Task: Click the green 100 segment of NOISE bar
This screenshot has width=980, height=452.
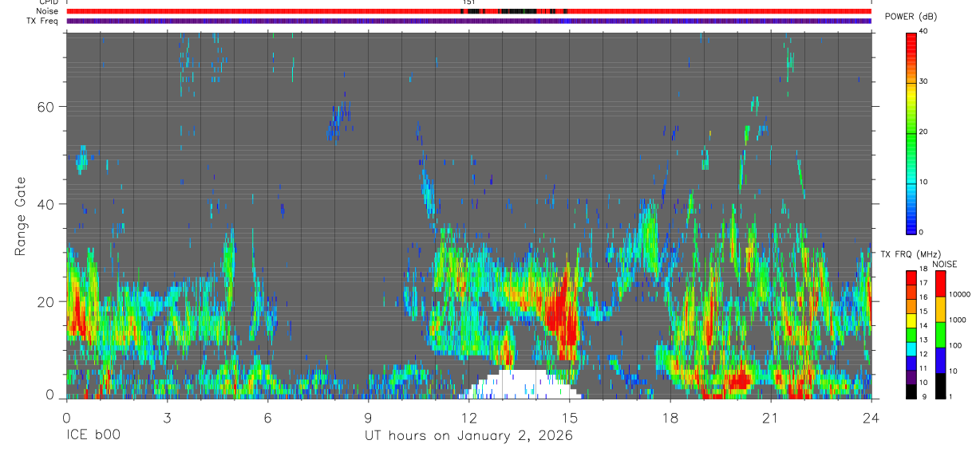Action: point(940,334)
